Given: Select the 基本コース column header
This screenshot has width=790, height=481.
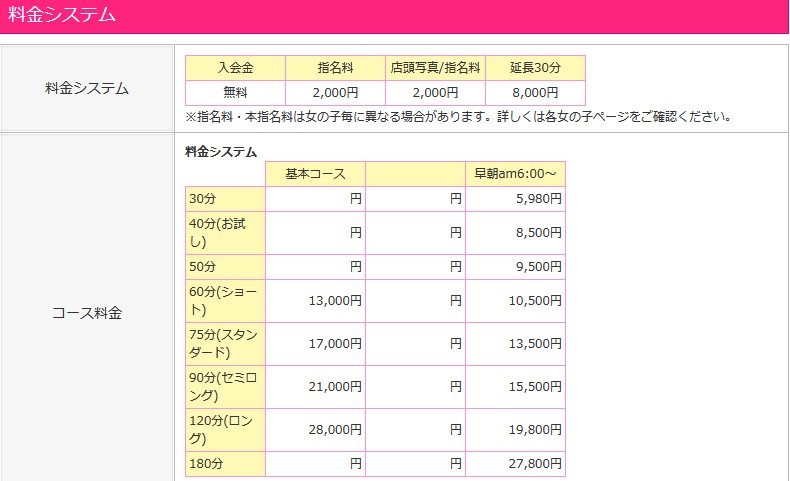Looking at the screenshot, I should point(315,174).
